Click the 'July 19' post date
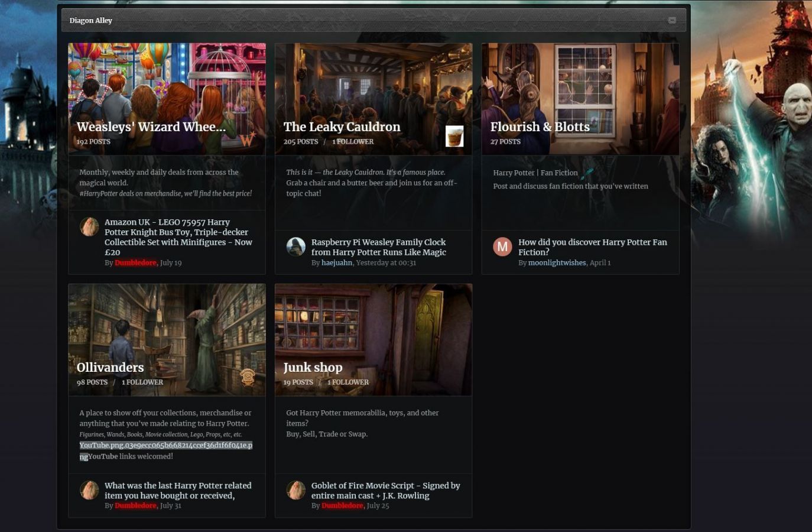This screenshot has height=532, width=812. [x=171, y=262]
